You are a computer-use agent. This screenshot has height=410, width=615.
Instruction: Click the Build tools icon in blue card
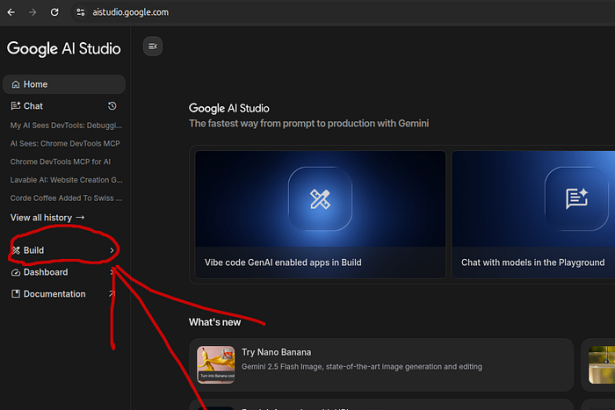pyautogui.click(x=320, y=199)
